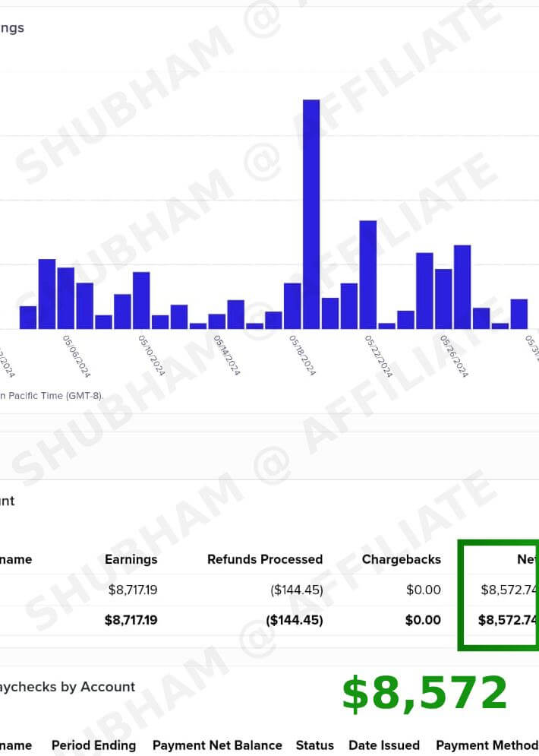Select the rightmost bar in the chart
The image size is (539, 756).
(519, 314)
